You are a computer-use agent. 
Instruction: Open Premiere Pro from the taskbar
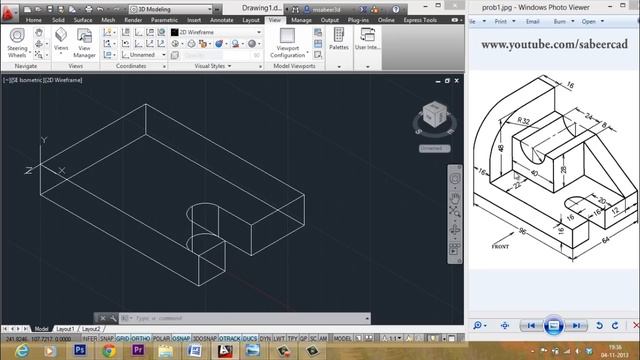[x=138, y=350]
